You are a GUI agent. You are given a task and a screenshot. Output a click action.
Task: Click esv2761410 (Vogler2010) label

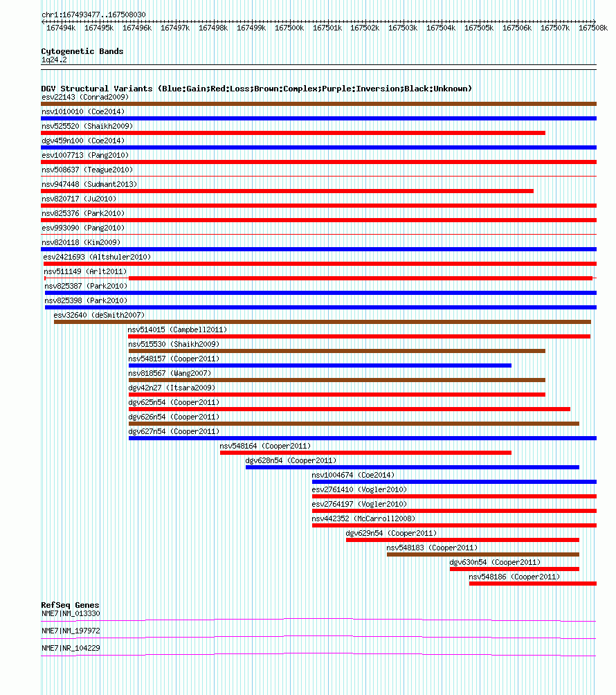pos(359,490)
